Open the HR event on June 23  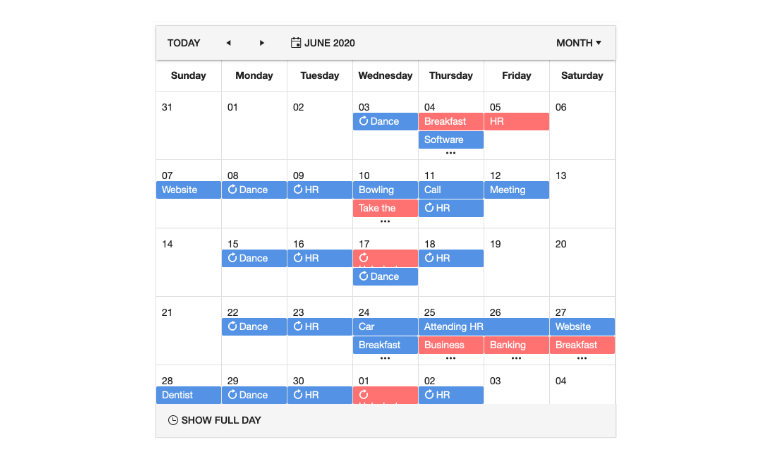320,326
